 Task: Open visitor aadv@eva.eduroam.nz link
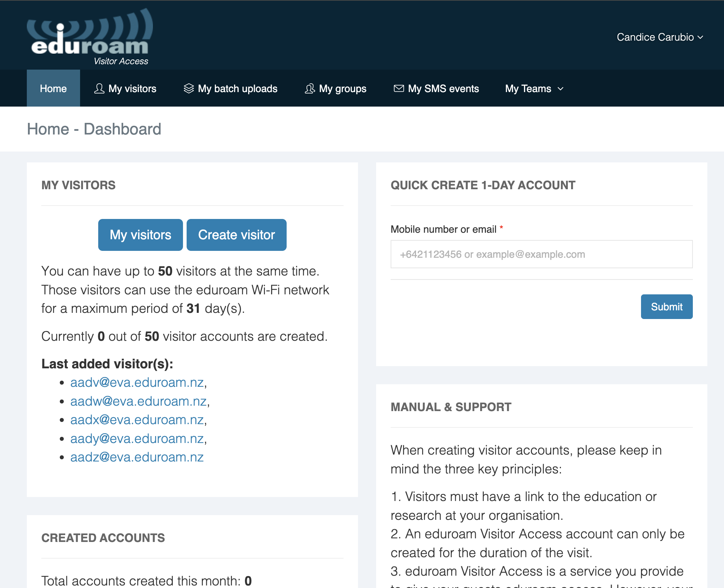click(137, 382)
